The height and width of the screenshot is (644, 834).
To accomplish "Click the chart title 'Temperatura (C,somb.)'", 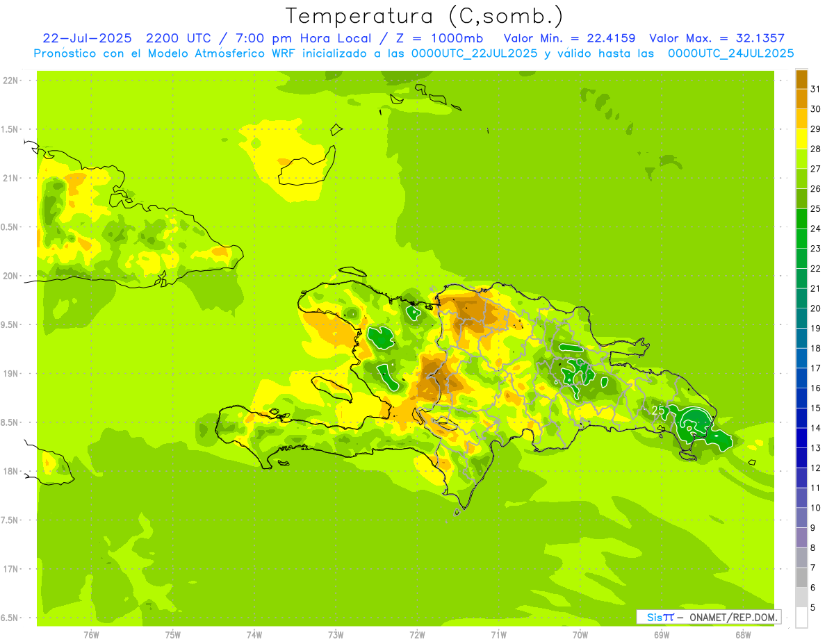I will tap(425, 15).
